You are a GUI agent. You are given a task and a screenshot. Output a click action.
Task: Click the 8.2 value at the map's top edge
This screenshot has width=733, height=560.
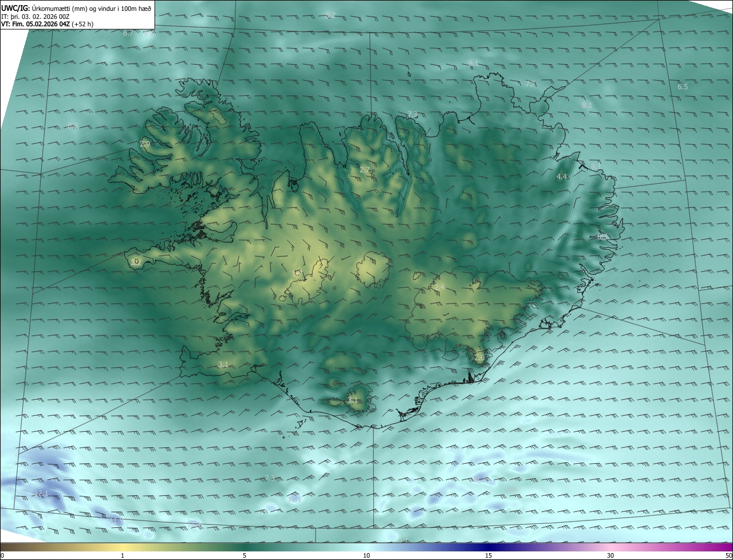point(330,15)
